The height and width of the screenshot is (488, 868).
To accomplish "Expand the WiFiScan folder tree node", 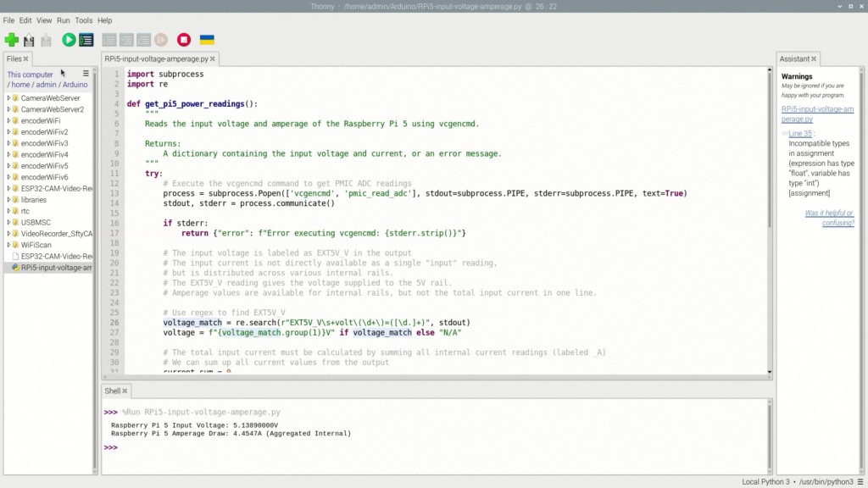I will [x=9, y=245].
